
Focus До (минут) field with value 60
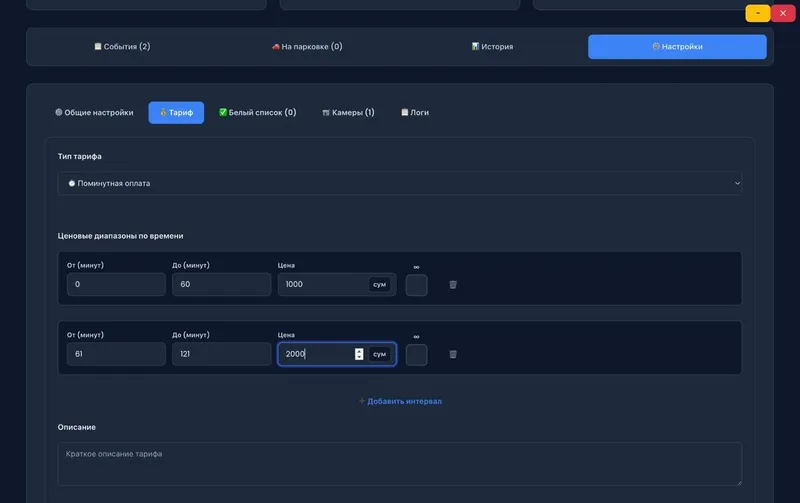pos(221,284)
